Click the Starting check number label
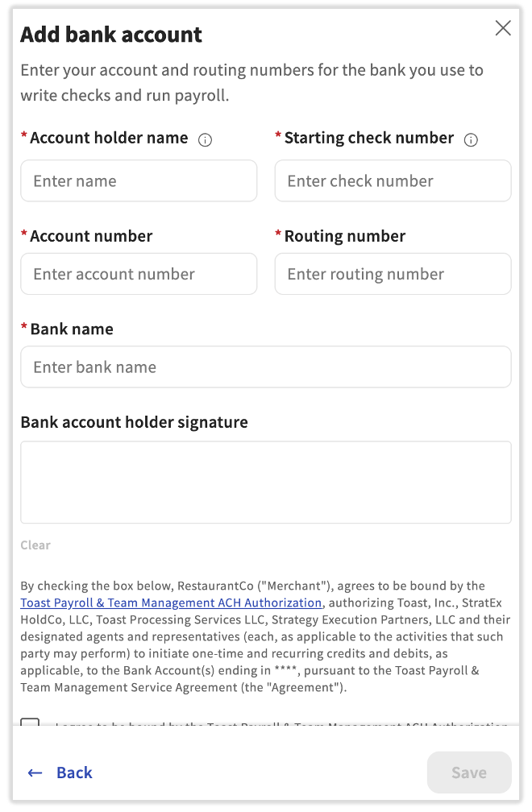The width and height of the screenshot is (532, 812). point(369,138)
